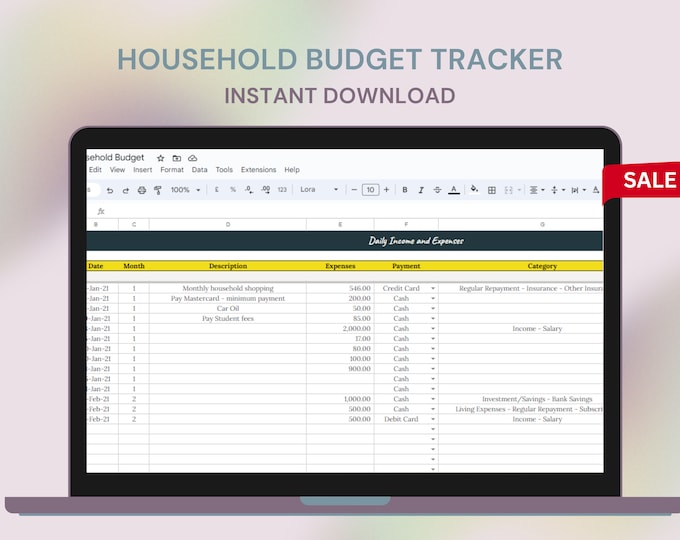Open the Insert menu
This screenshot has height=540, width=680.
click(x=143, y=170)
